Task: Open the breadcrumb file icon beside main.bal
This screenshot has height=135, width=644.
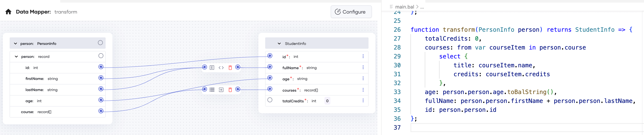Action: click(x=391, y=7)
